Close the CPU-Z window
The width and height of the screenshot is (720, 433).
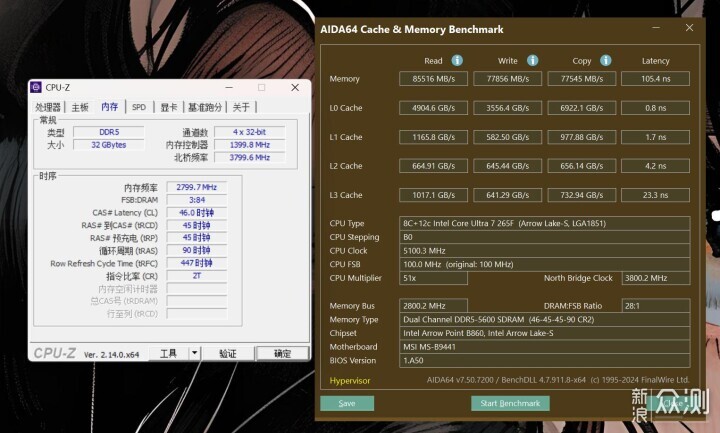point(295,87)
